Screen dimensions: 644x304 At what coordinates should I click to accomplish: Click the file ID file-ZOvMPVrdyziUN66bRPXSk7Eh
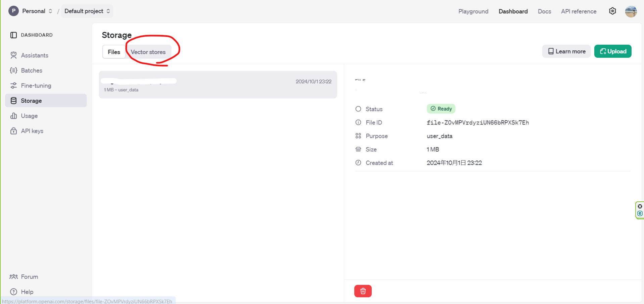(477, 122)
